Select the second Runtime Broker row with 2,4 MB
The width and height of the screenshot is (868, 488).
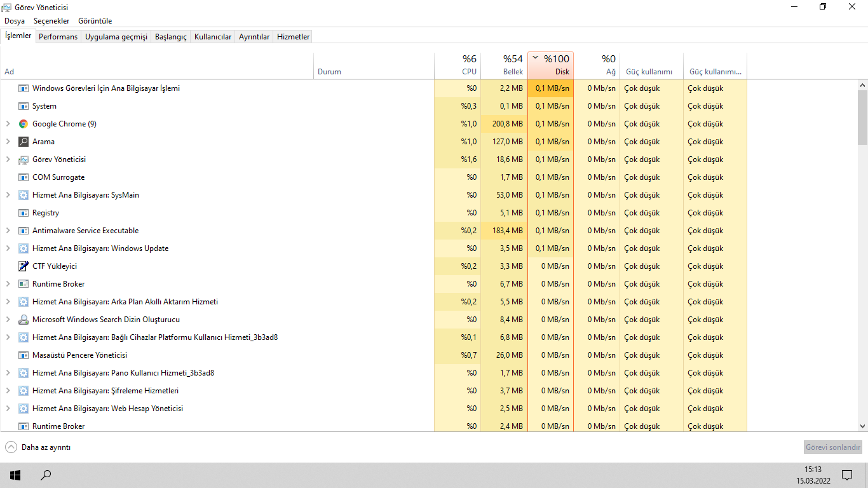click(x=374, y=426)
